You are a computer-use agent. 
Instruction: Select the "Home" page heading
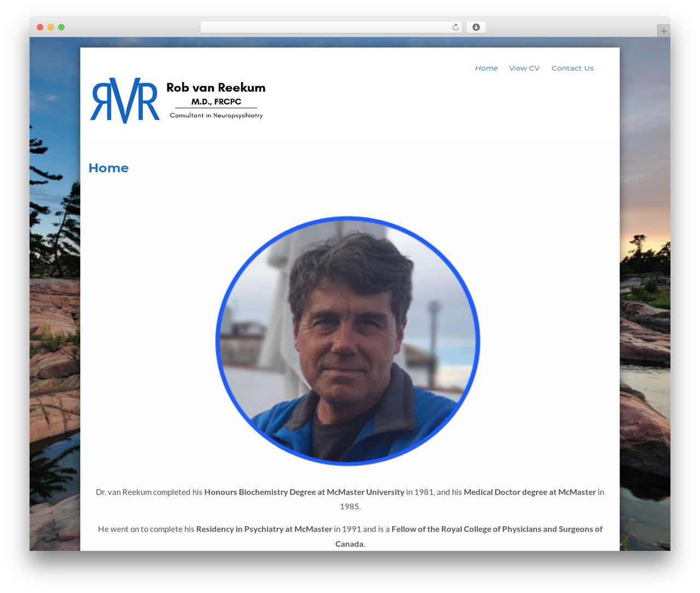(x=108, y=168)
